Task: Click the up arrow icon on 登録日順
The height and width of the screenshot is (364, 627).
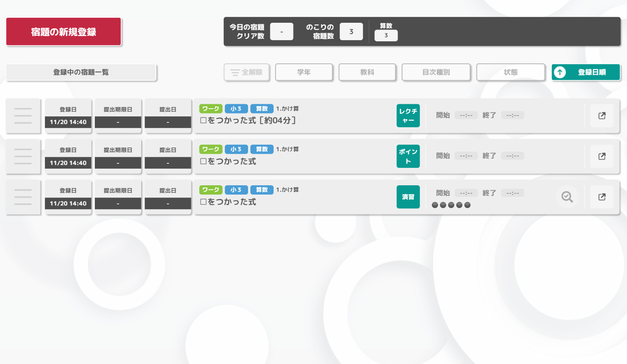Action: point(560,72)
